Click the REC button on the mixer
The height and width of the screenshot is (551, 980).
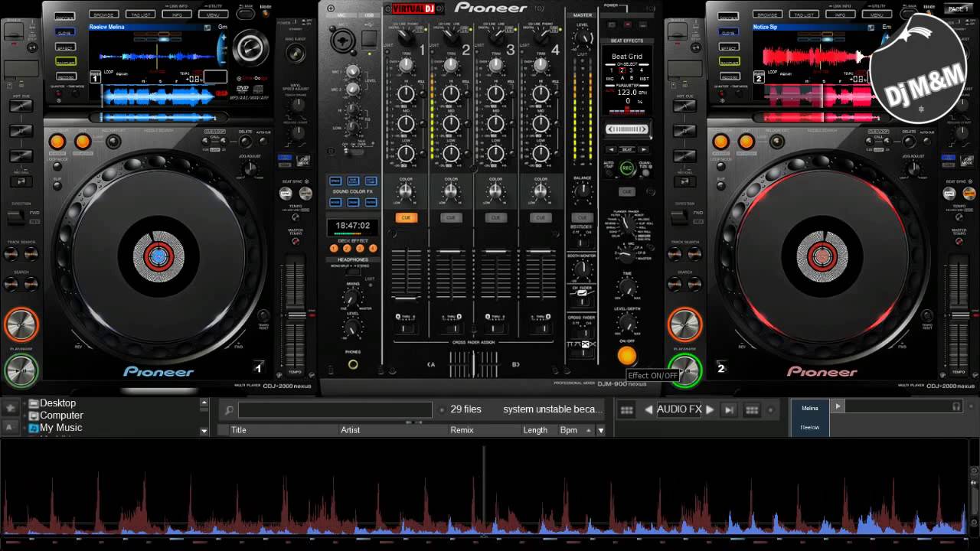coord(627,168)
